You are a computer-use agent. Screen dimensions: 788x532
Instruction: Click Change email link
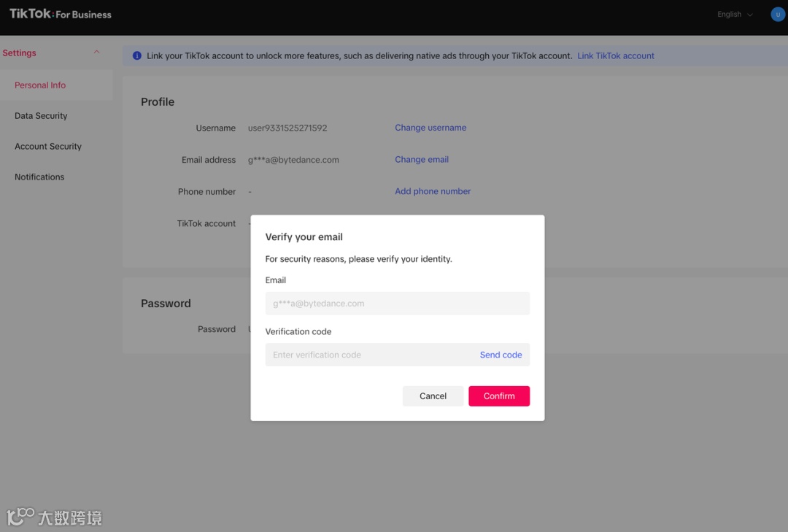tap(422, 159)
